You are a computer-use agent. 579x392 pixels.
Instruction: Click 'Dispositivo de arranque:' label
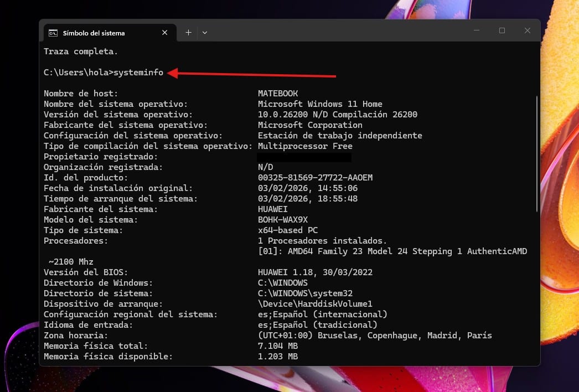[103, 304]
